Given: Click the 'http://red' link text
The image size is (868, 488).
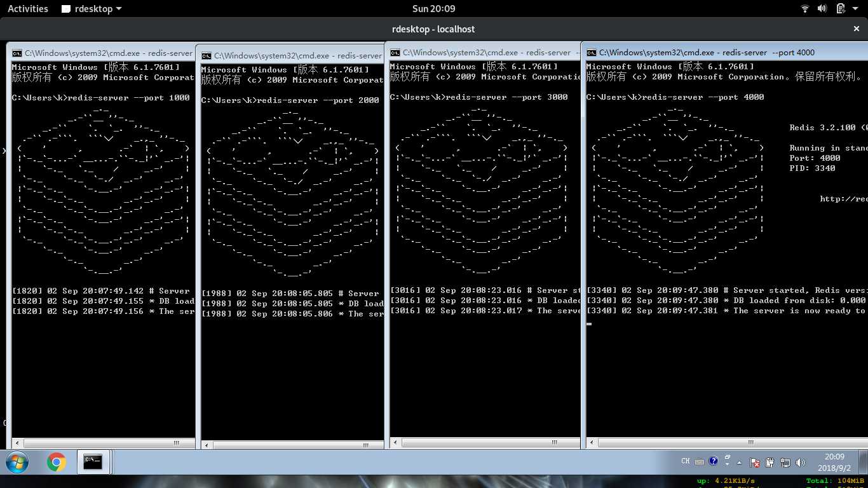Looking at the screenshot, I should click(843, 199).
